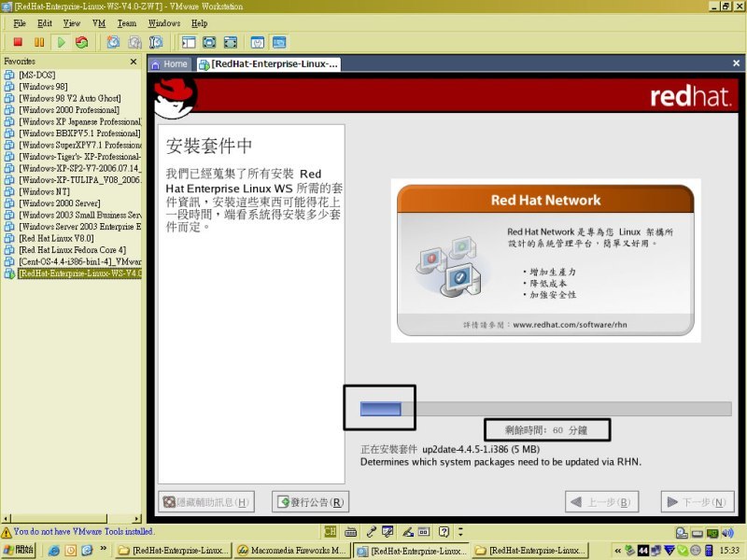747x560 pixels.
Task: Click the CH language indicator in language bar
Action: pyautogui.click(x=331, y=531)
